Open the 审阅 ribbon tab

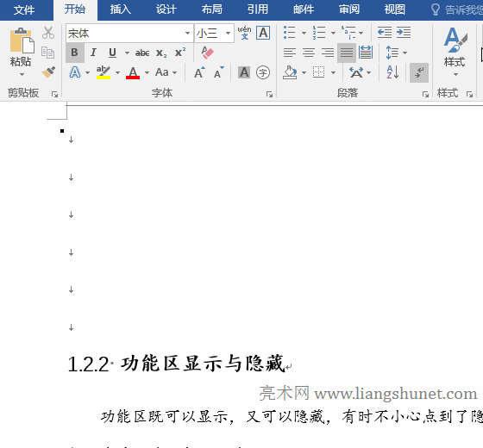(x=349, y=9)
